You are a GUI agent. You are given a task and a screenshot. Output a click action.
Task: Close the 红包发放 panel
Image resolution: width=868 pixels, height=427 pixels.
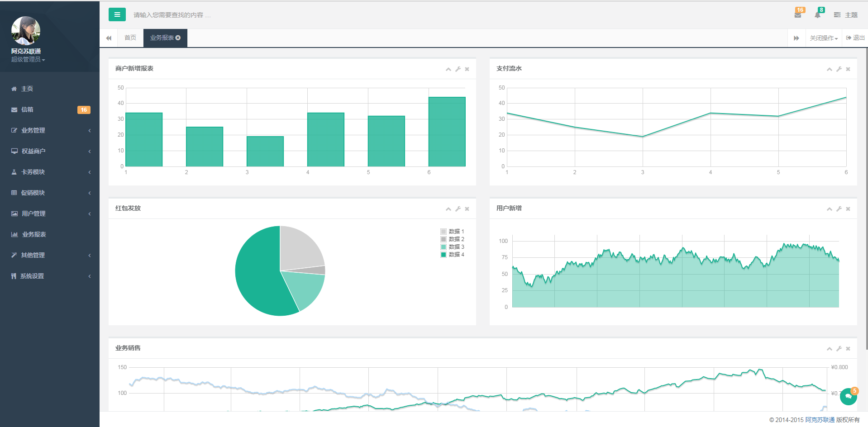click(467, 209)
